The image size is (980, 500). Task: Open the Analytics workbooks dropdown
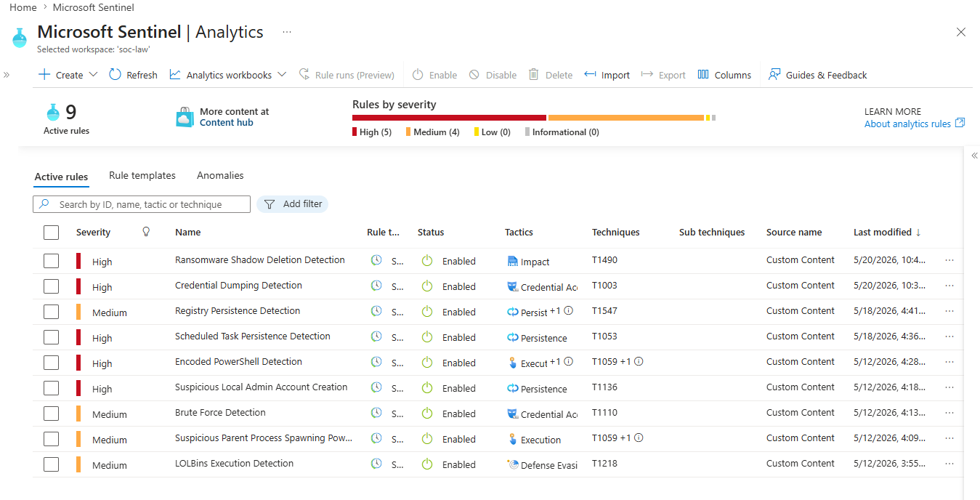(x=283, y=75)
